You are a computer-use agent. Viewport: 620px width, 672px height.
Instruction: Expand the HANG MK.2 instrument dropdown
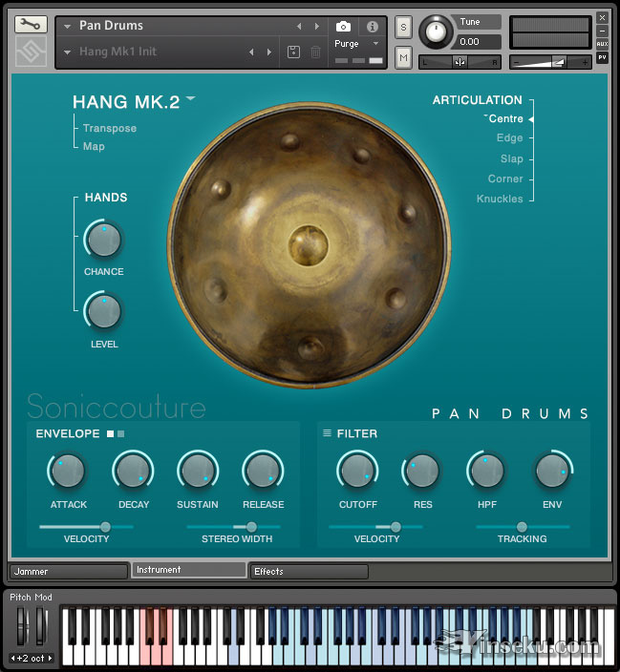(x=191, y=98)
